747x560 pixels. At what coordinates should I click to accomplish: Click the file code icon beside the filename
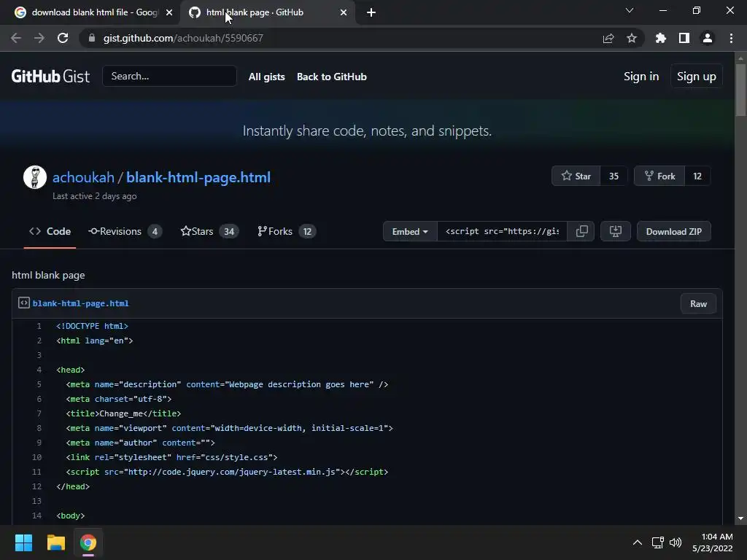24,303
